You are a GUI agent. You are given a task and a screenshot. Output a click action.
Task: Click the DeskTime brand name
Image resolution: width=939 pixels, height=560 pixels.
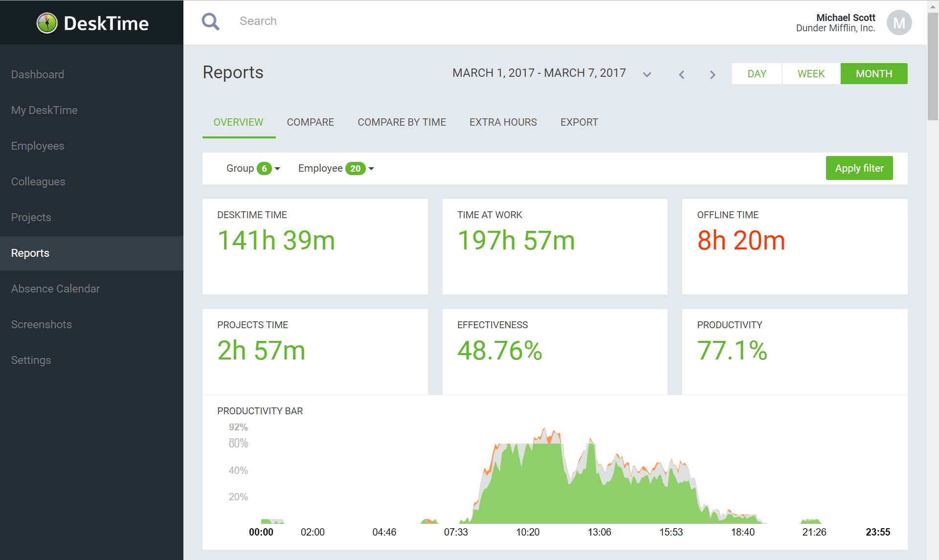[x=106, y=23]
